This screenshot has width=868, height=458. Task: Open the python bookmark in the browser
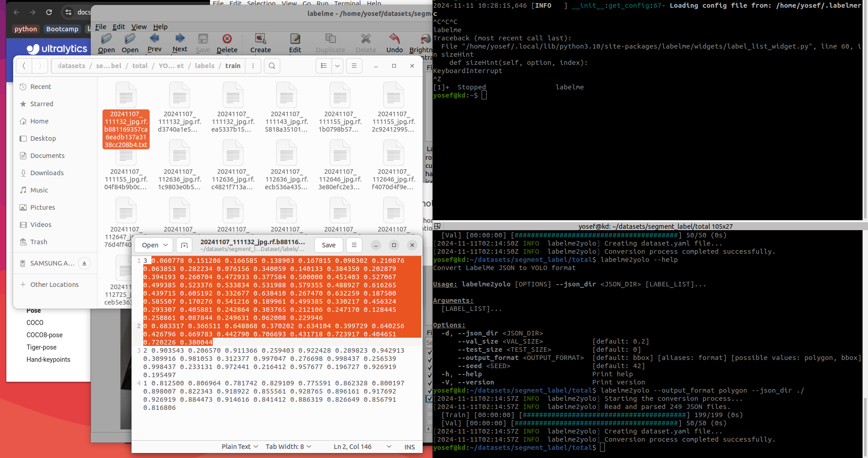(26, 29)
